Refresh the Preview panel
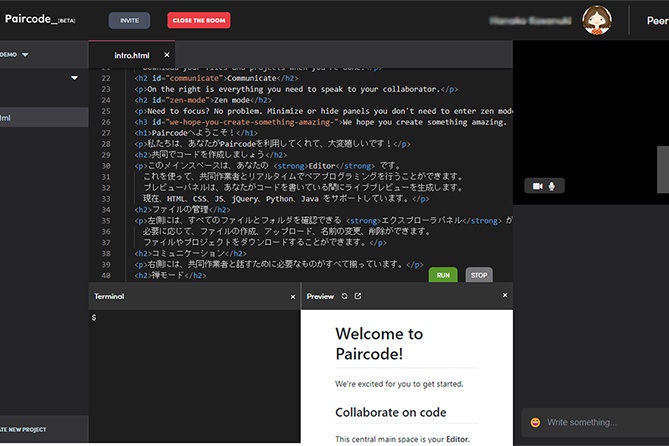Image resolution: width=669 pixels, height=446 pixels. click(x=345, y=296)
